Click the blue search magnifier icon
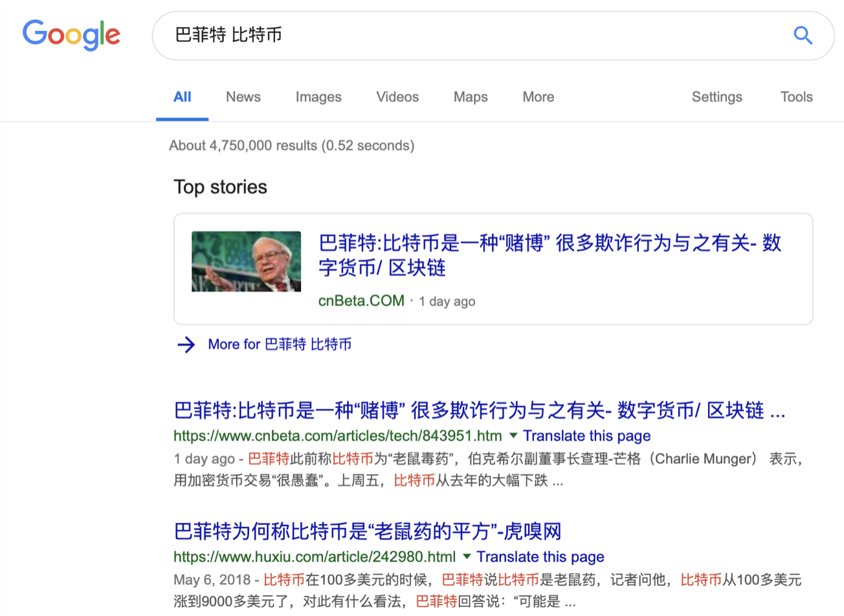844x616 pixels. (x=803, y=35)
